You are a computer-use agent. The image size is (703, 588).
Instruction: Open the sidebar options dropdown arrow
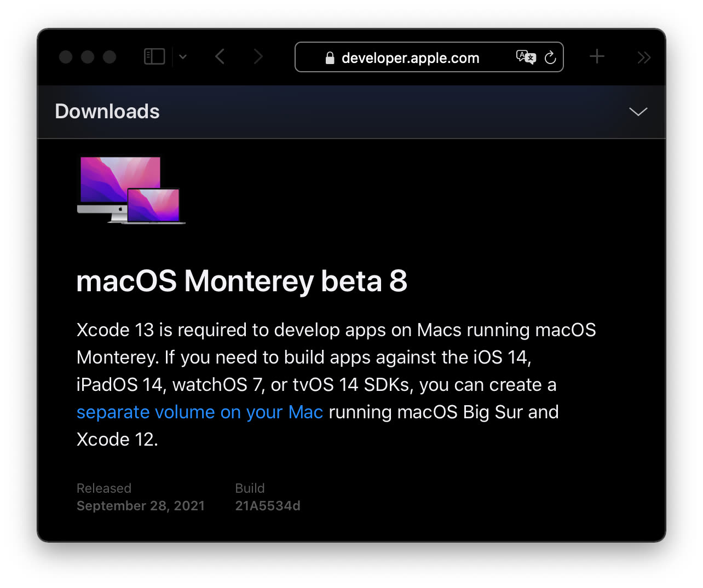click(183, 56)
